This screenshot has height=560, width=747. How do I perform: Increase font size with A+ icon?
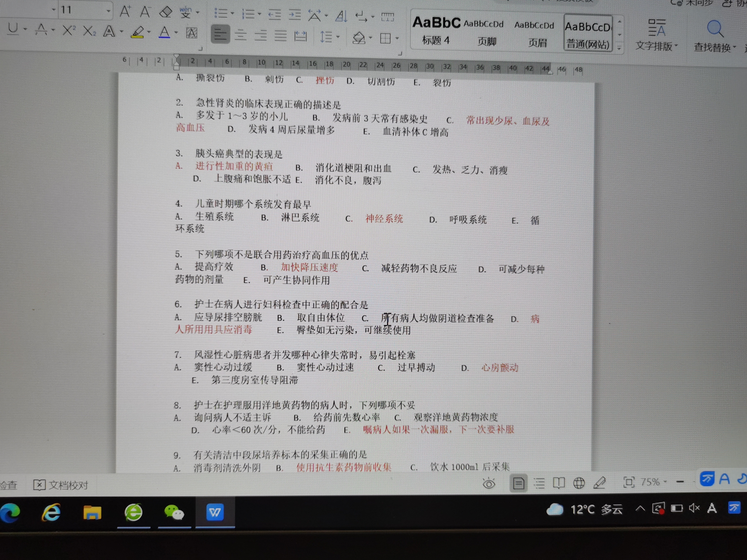125,11
